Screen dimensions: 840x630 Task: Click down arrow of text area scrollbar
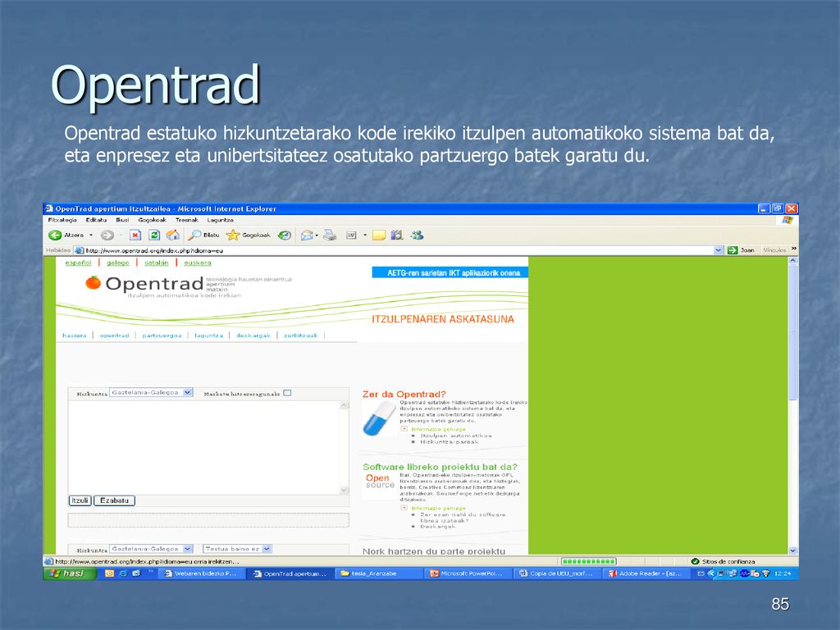point(344,490)
